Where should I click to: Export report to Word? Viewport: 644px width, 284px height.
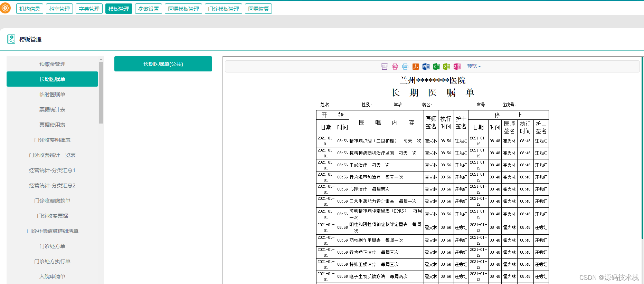tap(426, 66)
